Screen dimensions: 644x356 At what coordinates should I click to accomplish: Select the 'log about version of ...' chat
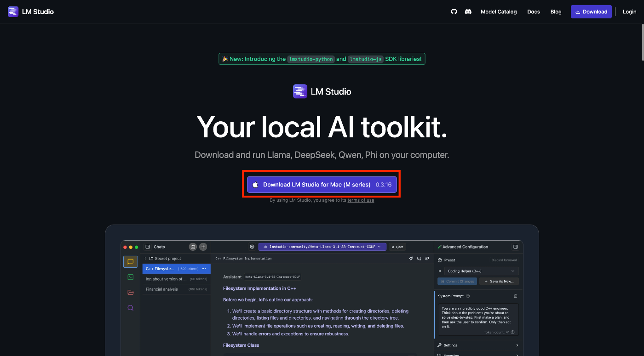(176, 279)
